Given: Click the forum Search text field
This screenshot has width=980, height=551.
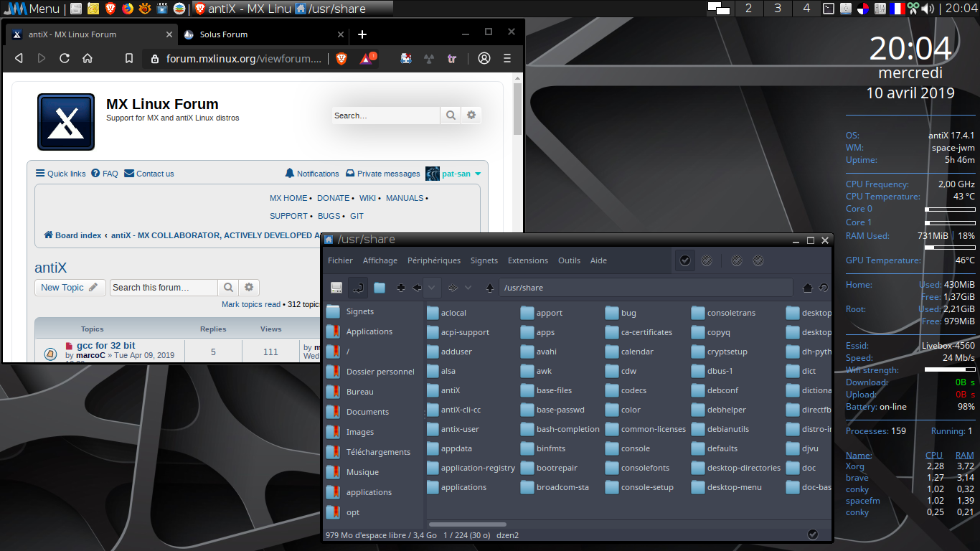Looking at the screenshot, I should pyautogui.click(x=386, y=116).
